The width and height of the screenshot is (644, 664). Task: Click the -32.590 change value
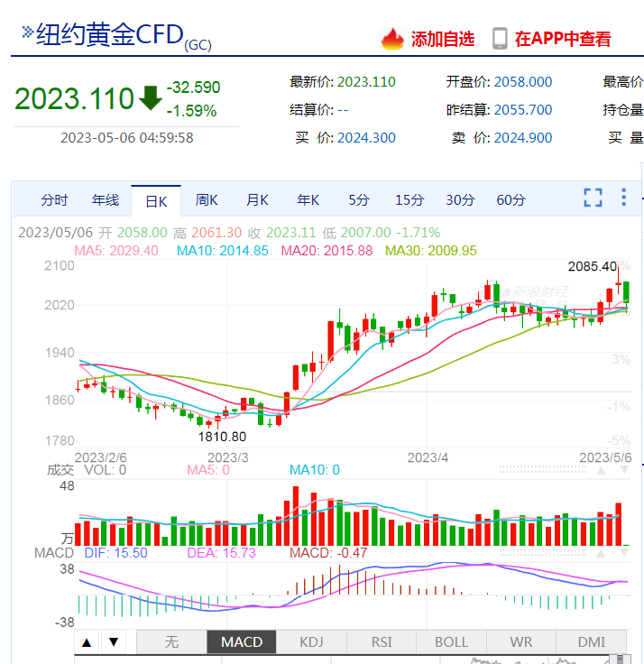(x=194, y=88)
